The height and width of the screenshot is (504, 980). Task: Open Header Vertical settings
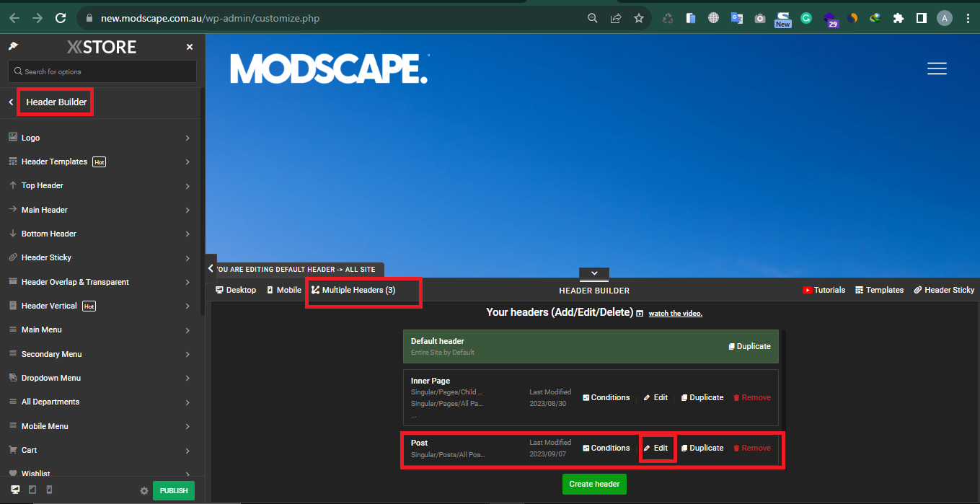pyautogui.click(x=100, y=306)
